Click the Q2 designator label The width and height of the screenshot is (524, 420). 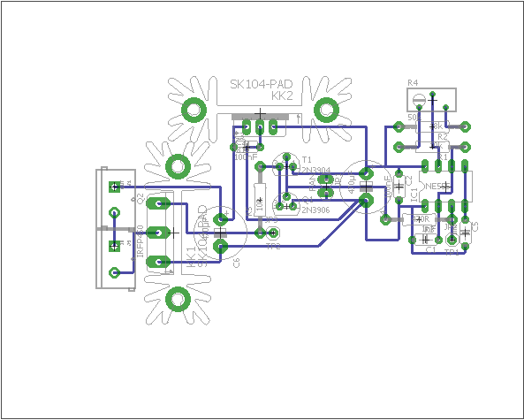[140, 198]
